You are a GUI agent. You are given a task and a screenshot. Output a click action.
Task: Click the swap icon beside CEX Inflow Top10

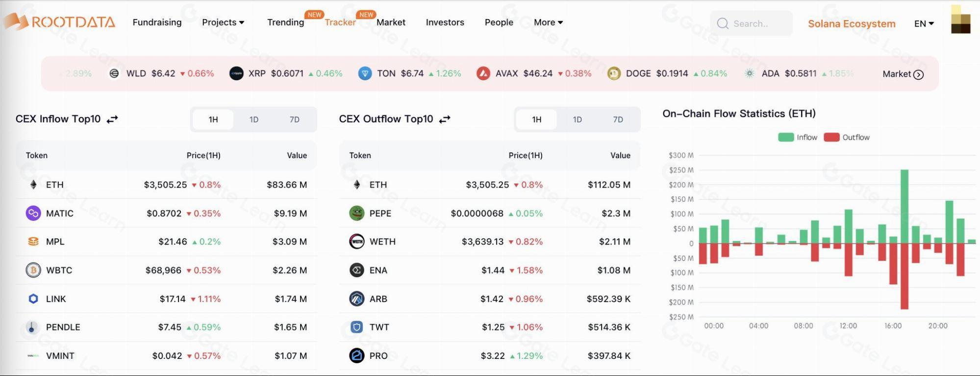[112, 119]
